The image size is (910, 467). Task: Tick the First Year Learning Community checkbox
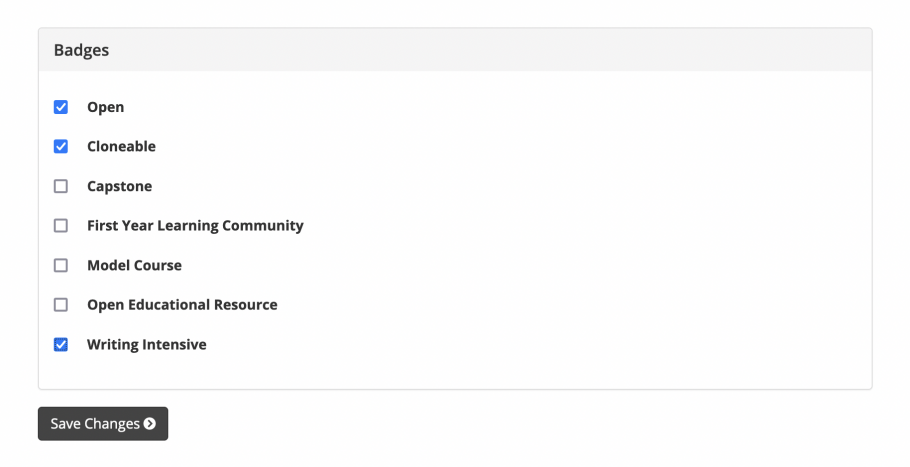(61, 226)
